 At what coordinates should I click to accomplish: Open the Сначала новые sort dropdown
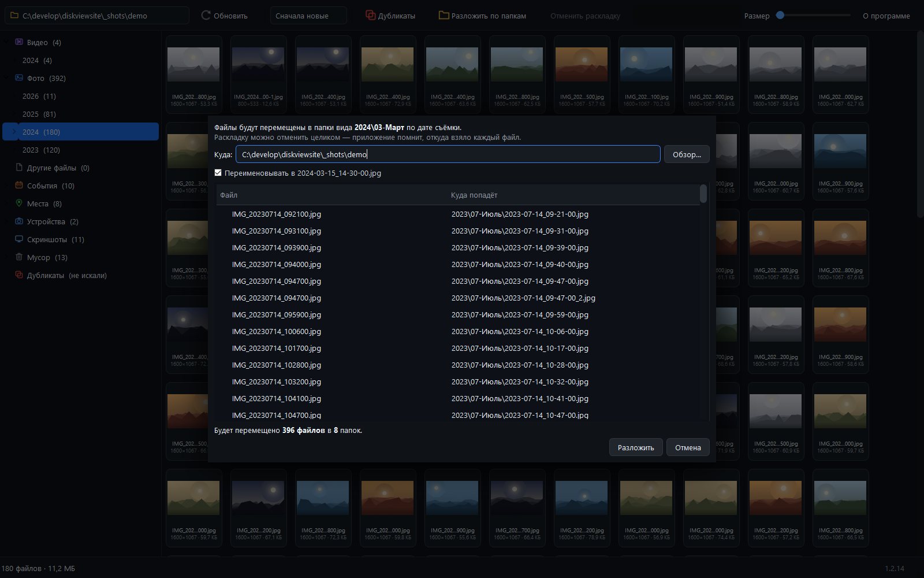(x=308, y=16)
